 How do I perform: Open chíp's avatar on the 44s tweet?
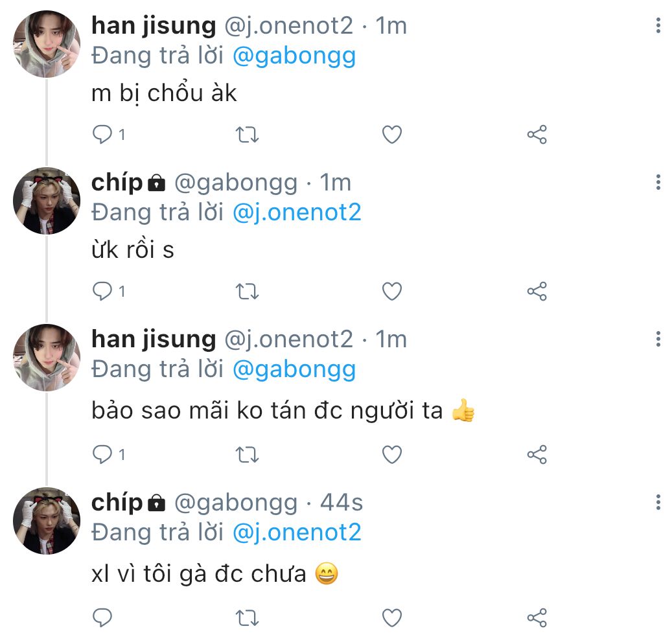tap(46, 520)
